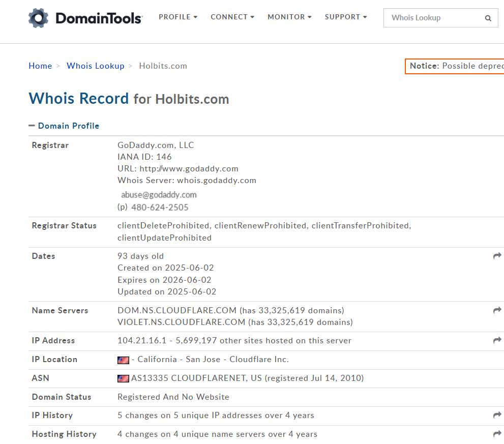Open the PROFILE dropdown menu

tap(178, 17)
